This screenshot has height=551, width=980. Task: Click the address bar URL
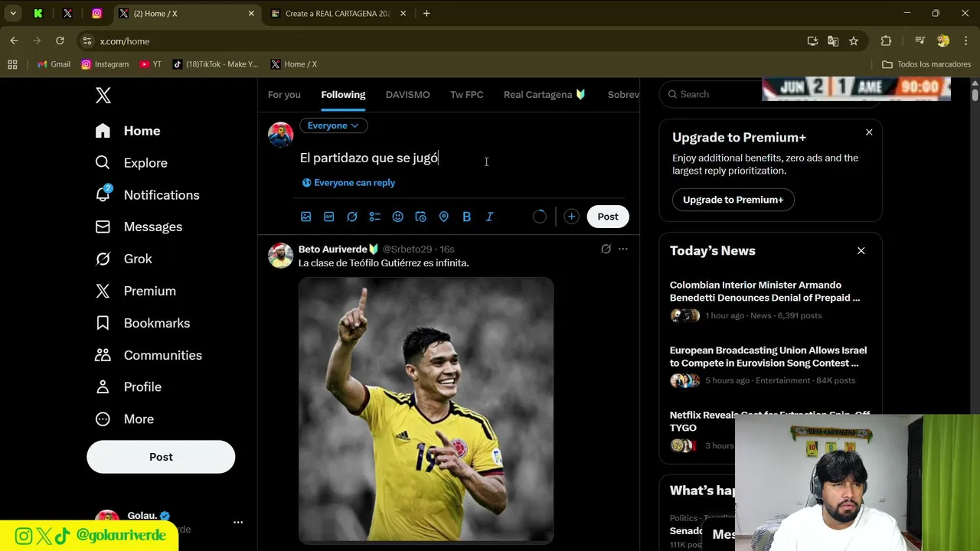point(125,41)
